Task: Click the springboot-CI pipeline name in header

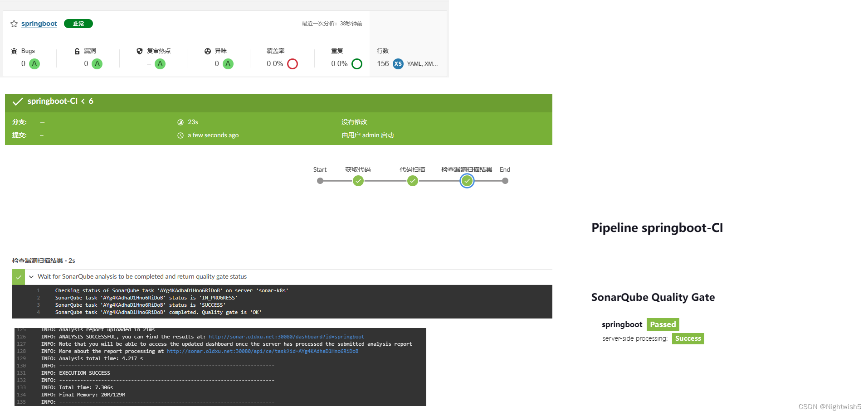Action: click(x=53, y=101)
